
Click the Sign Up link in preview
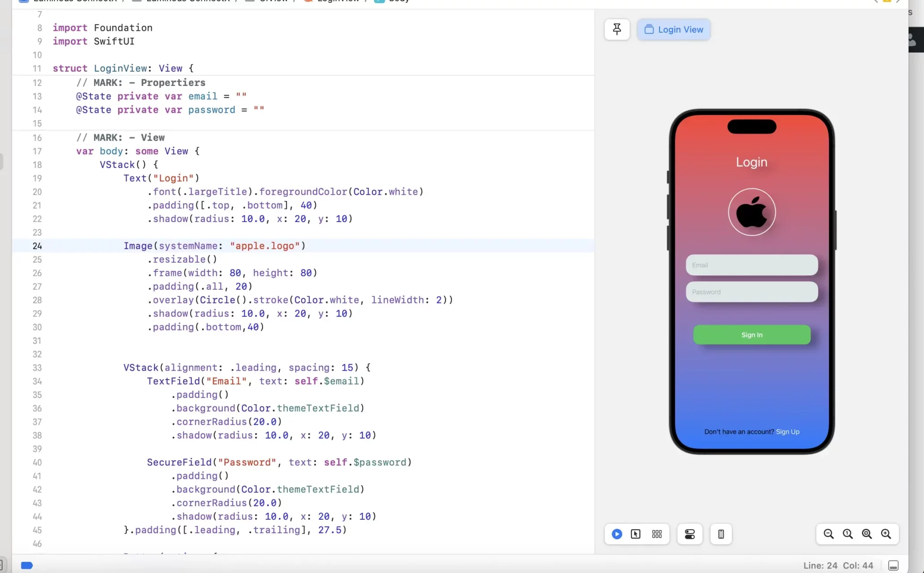coord(788,432)
